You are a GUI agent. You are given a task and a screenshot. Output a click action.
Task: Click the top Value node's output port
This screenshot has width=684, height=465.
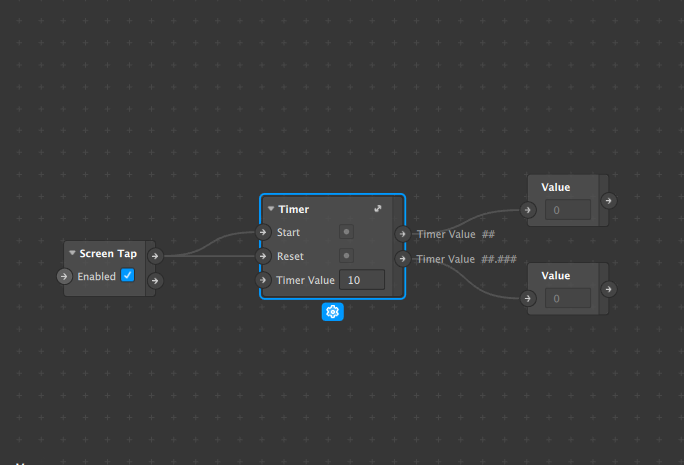tap(609, 201)
